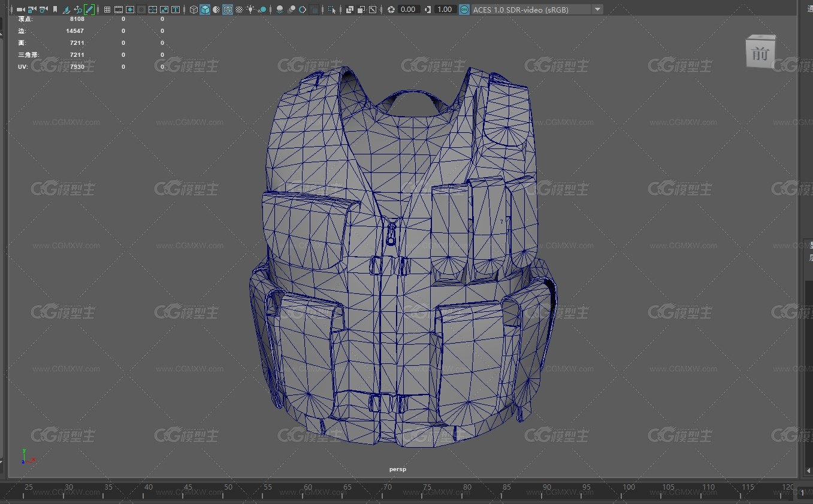
Task: Toggle the Resolution Gate icon
Action: (x=130, y=10)
